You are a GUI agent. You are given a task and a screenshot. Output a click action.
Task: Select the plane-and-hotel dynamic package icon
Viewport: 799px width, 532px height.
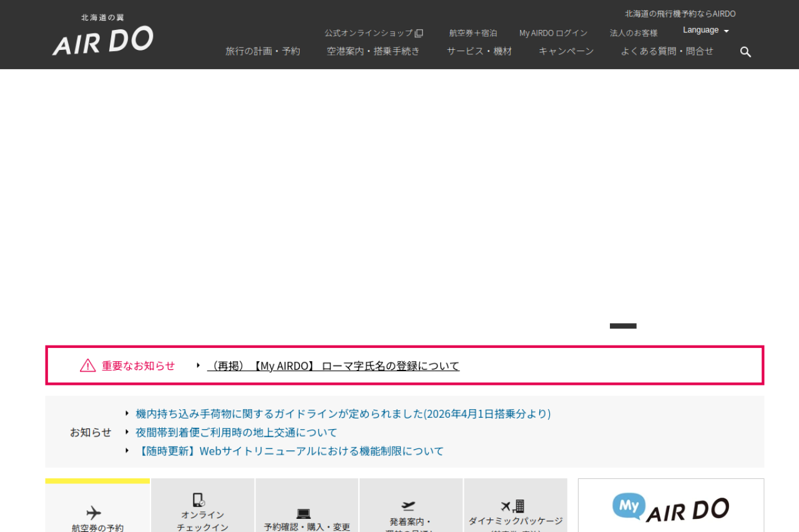pyautogui.click(x=513, y=506)
